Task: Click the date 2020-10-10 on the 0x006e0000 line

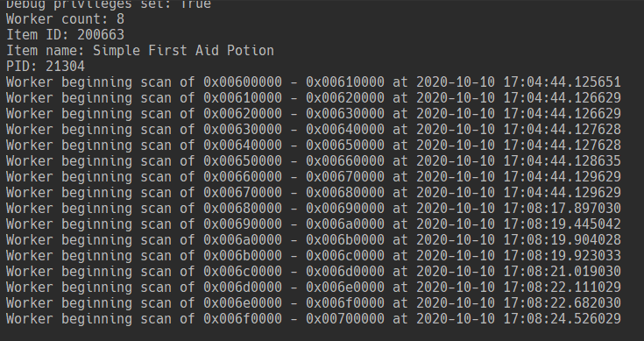Action: click(x=456, y=303)
